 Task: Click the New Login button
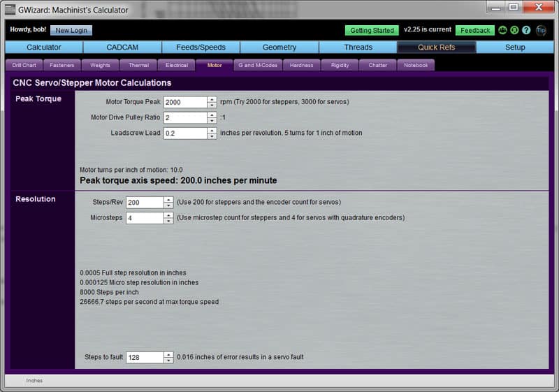72,31
